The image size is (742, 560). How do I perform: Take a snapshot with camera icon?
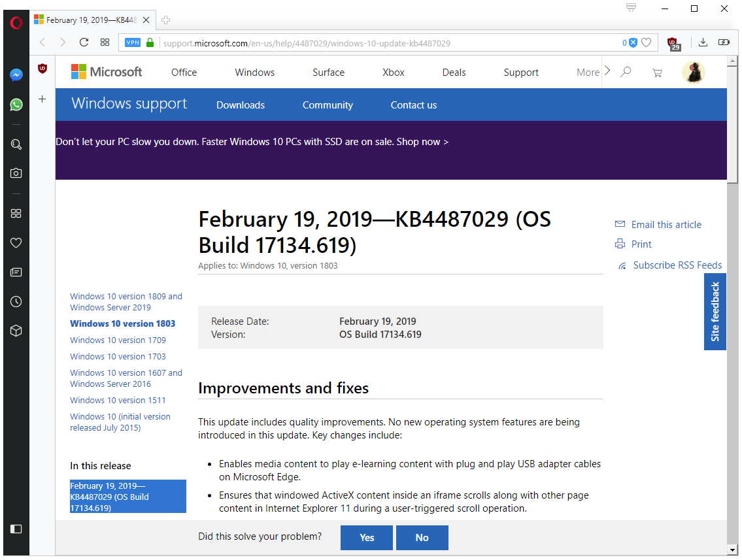[16, 173]
